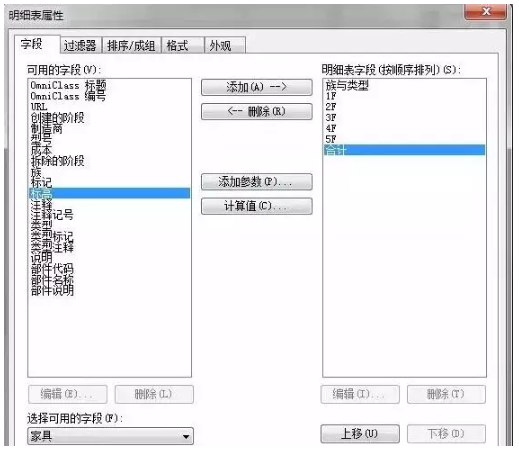
Task: Click the 编辑(E)... button under available fields
Action: pos(68,394)
